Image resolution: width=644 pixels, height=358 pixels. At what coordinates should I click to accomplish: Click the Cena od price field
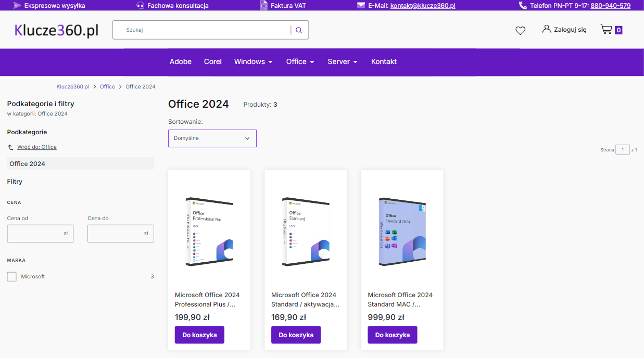pos(40,234)
